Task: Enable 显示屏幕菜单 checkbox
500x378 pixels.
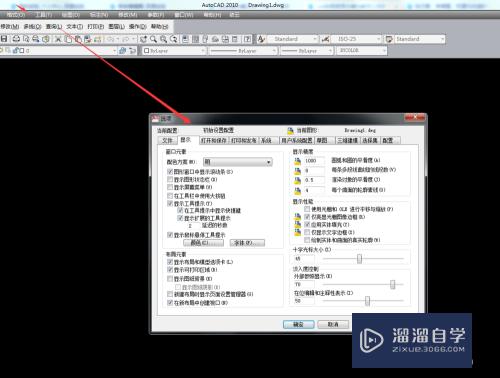Action: 170,187
